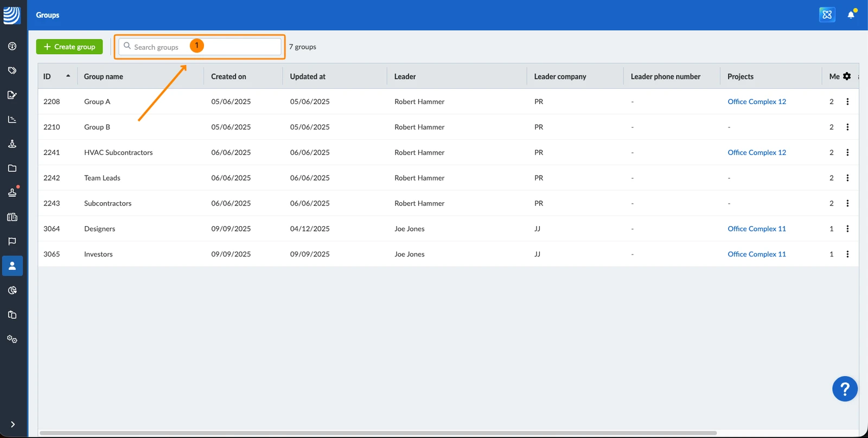The image size is (868, 438).
Task: Click the 04/12/2025 updated date
Action: (310, 229)
